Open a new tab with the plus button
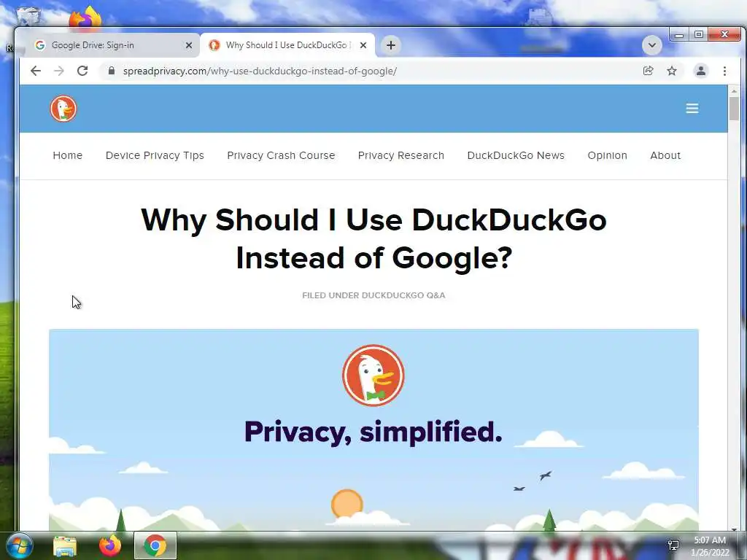The image size is (747, 560). pos(391,45)
